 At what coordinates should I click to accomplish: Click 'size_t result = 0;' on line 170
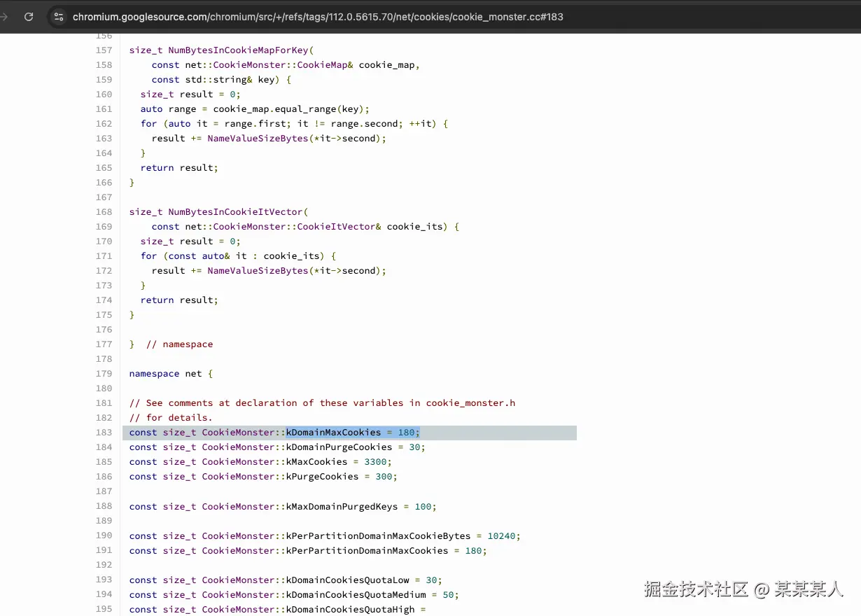(190, 241)
